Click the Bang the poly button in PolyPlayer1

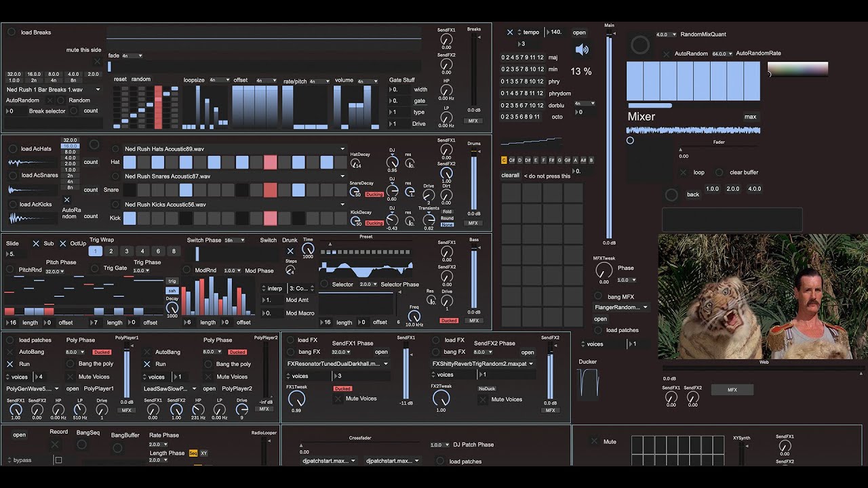[x=71, y=364]
